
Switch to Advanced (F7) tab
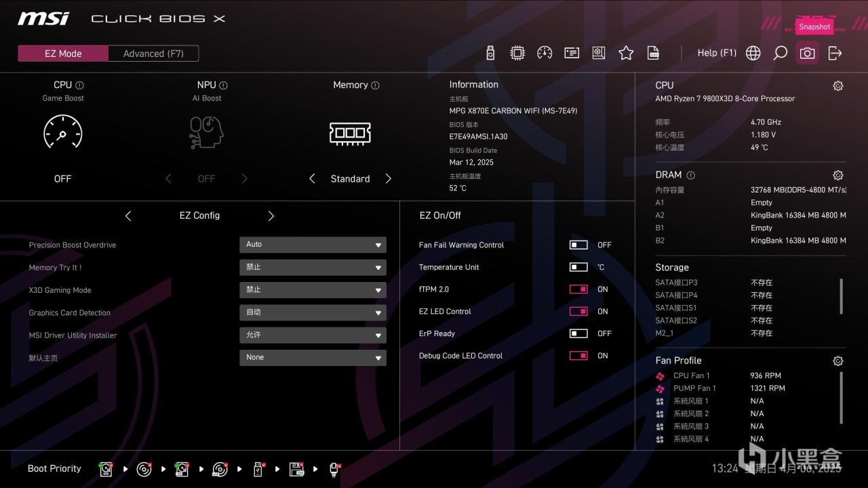coord(153,54)
